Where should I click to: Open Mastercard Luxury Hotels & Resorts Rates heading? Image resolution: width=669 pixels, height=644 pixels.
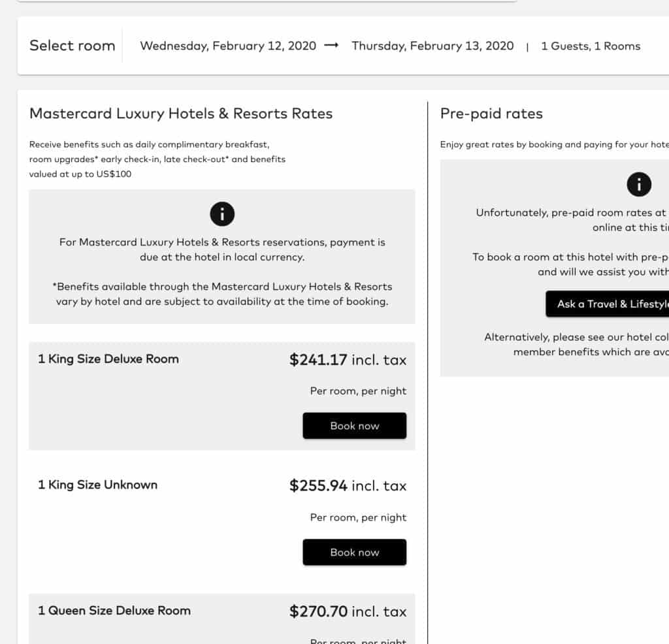(181, 114)
